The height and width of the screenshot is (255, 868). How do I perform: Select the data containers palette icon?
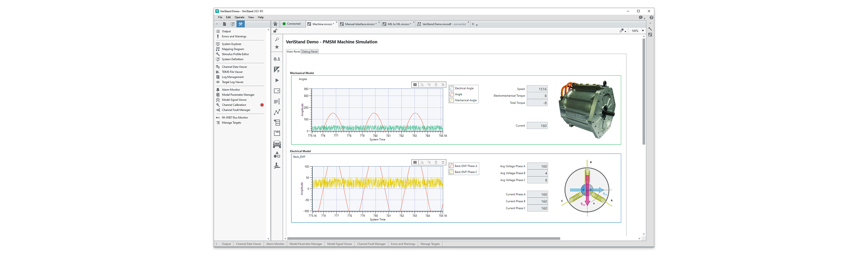(x=277, y=123)
